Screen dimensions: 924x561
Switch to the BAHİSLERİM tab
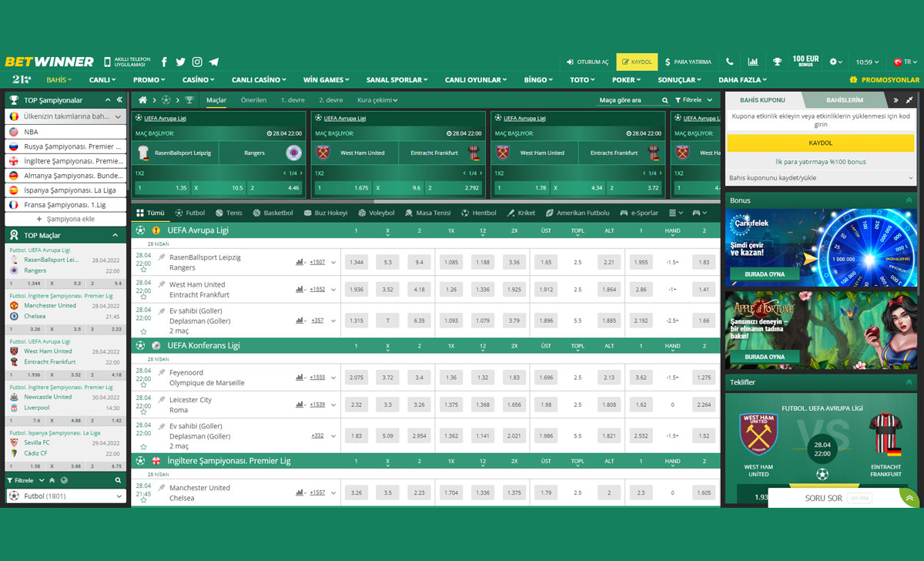[845, 100]
